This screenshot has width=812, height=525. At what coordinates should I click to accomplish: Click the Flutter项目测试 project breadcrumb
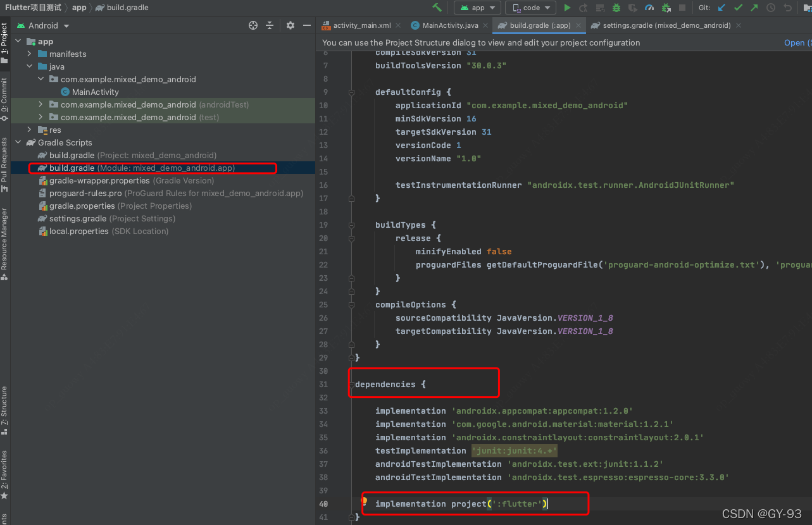point(34,8)
